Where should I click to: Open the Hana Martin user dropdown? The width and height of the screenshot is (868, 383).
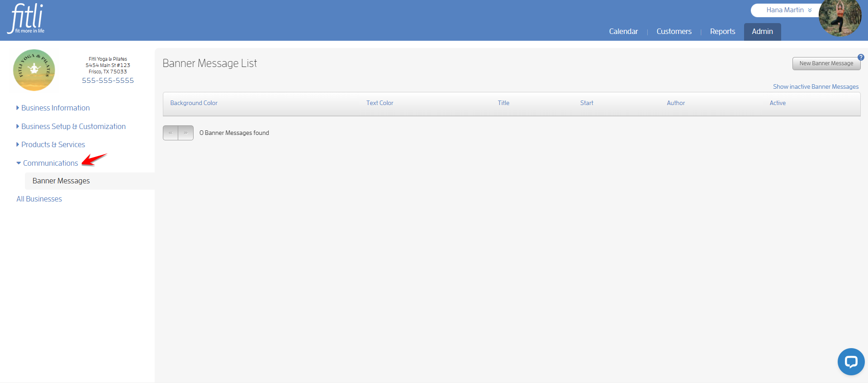point(788,10)
